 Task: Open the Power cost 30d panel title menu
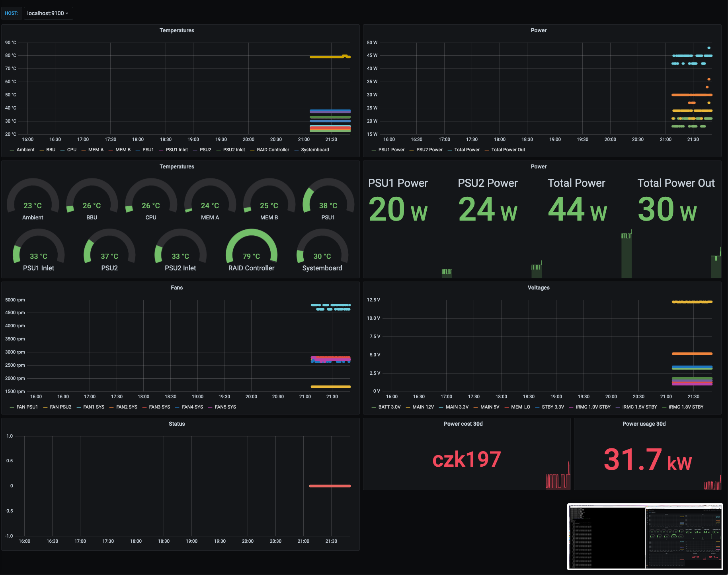463,424
